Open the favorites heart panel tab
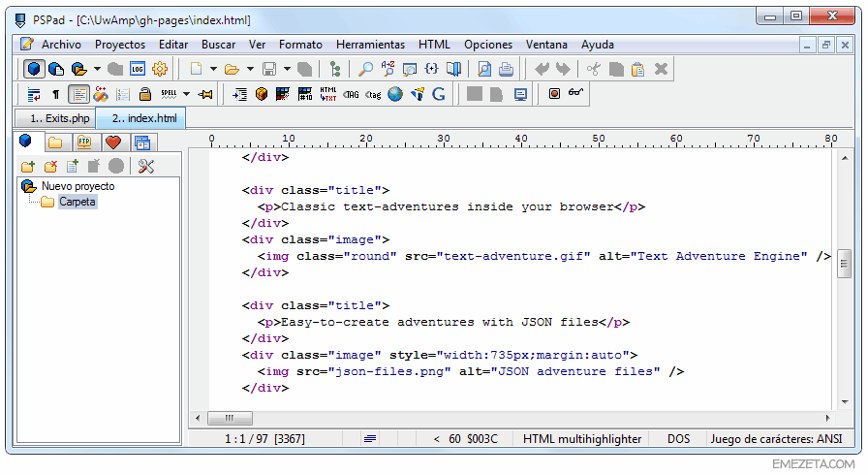The image size is (868, 474). [x=113, y=142]
